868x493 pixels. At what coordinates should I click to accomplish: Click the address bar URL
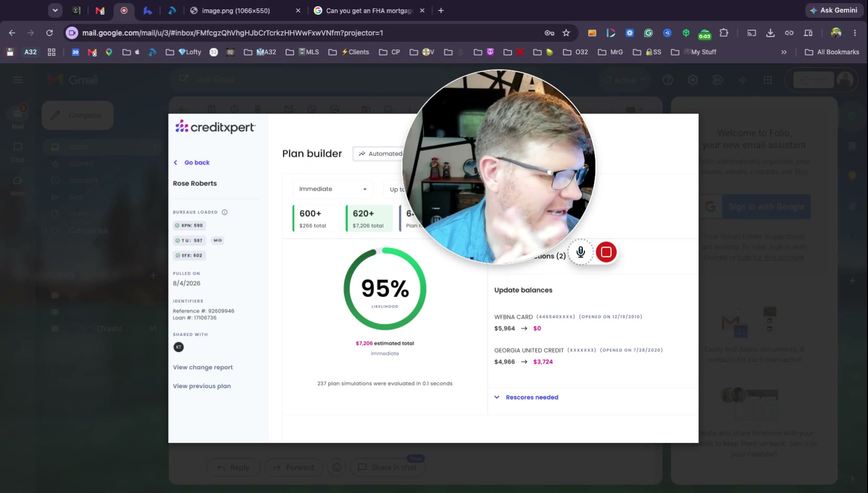(x=232, y=33)
